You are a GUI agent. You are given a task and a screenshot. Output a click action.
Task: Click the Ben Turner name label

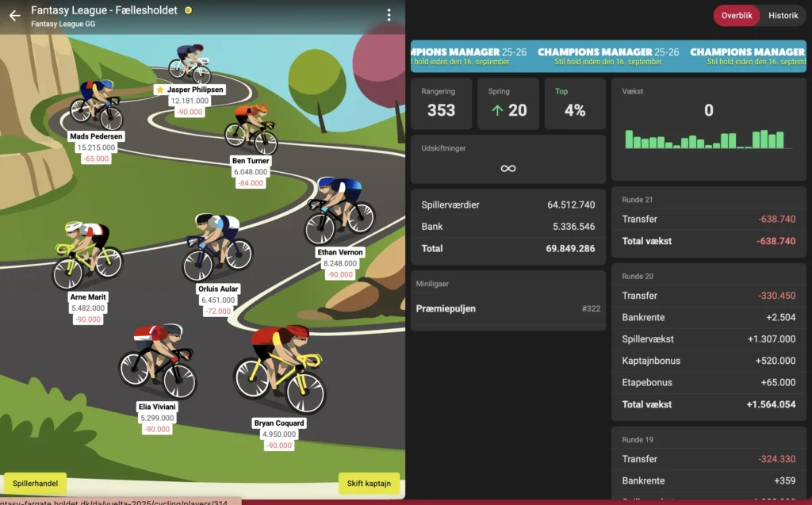point(251,161)
